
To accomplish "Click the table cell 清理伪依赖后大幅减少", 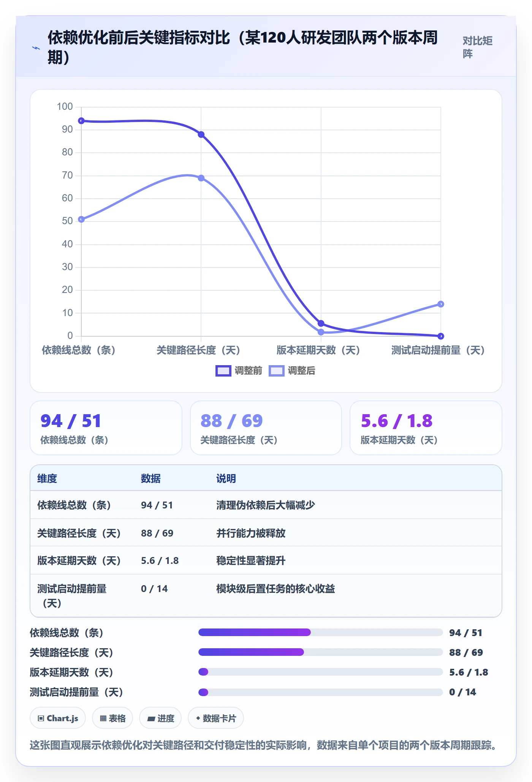I will pos(266,505).
